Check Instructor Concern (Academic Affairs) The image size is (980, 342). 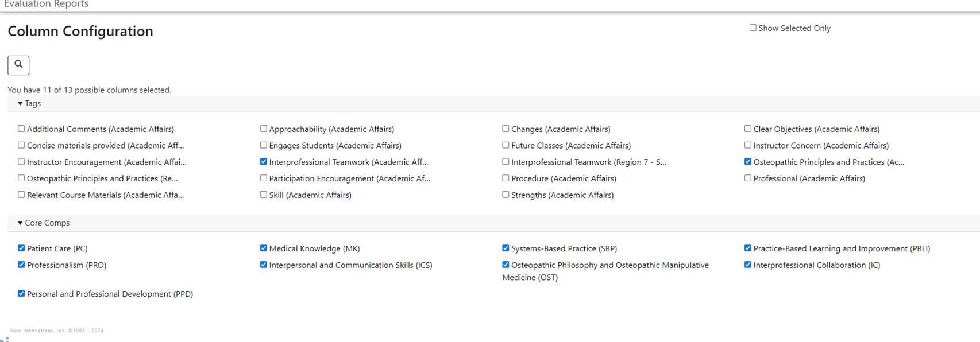pos(748,146)
